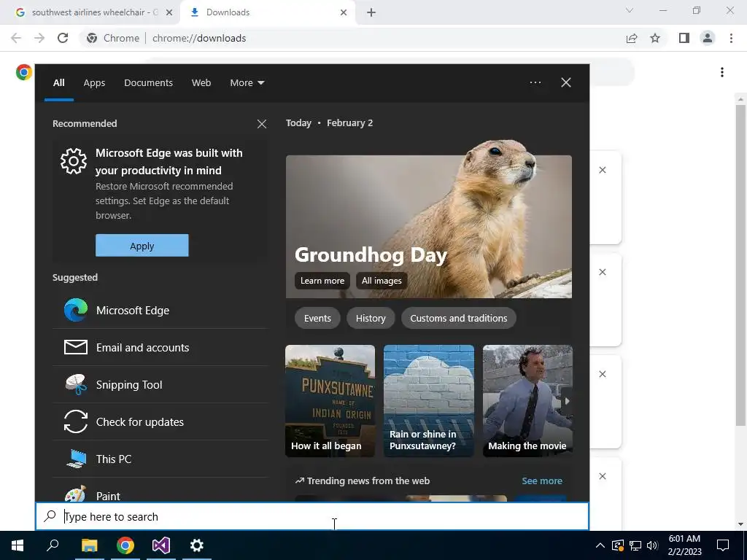The image size is (747, 560).
Task: Close the Downloads tab
Action: pyautogui.click(x=344, y=12)
